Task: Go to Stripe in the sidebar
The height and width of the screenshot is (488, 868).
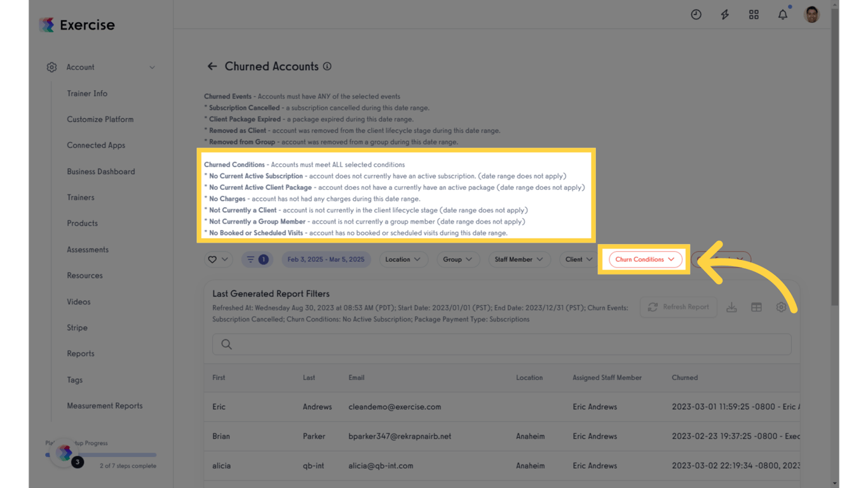Action: pyautogui.click(x=77, y=328)
